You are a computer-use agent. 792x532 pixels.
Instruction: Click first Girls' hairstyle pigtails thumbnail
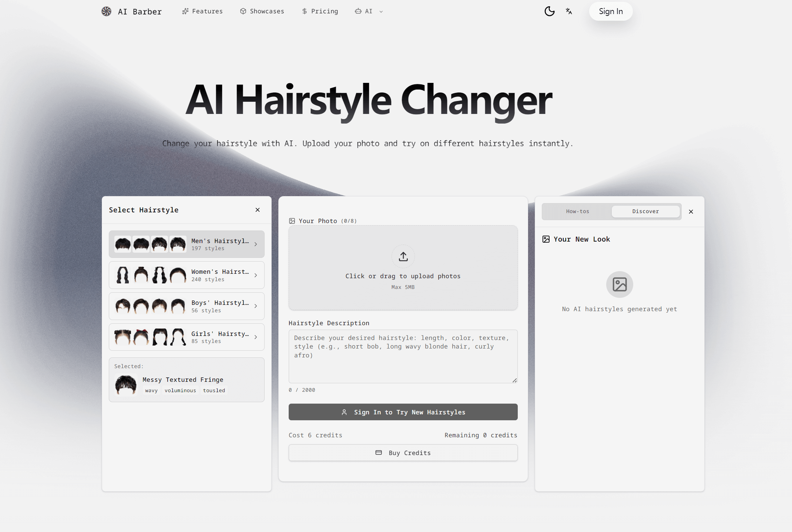point(123,337)
